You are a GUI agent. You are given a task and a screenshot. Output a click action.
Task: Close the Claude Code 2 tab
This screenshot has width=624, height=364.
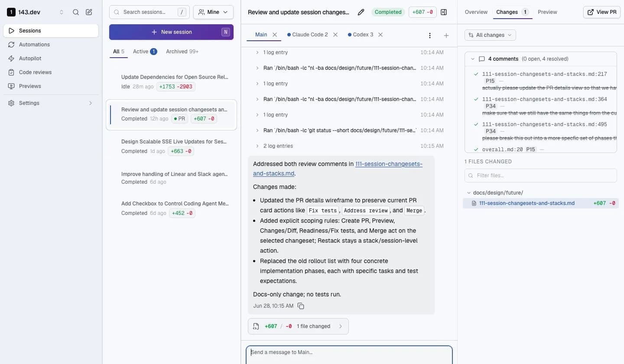tap(335, 35)
